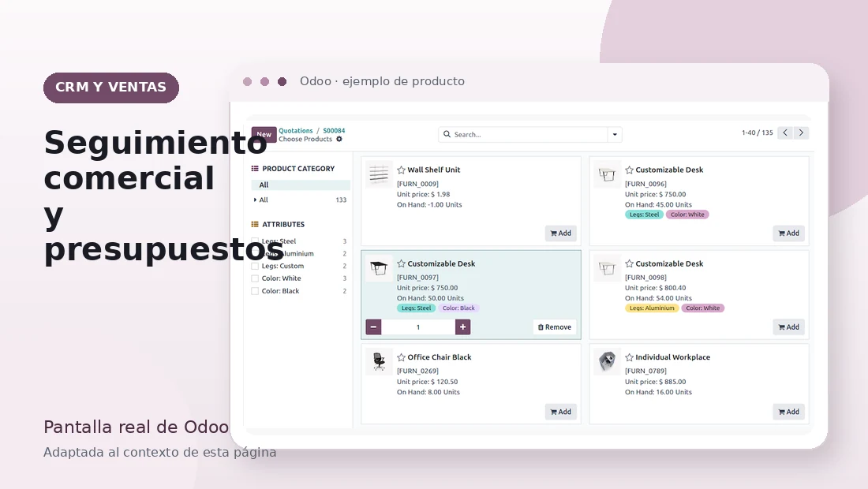Click Legs: Aluminium tag on FURN_0098
The width and height of the screenshot is (868, 489).
[x=652, y=308]
